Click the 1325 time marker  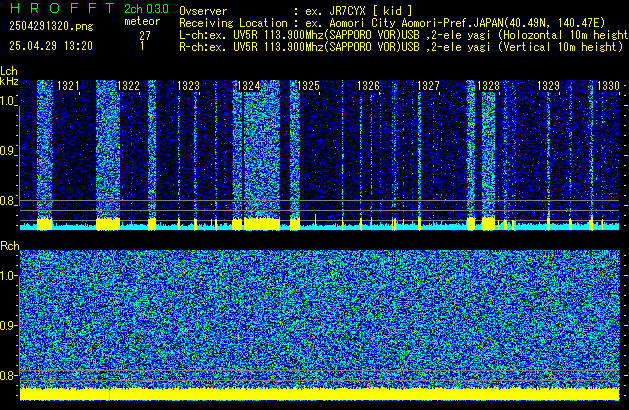point(308,86)
